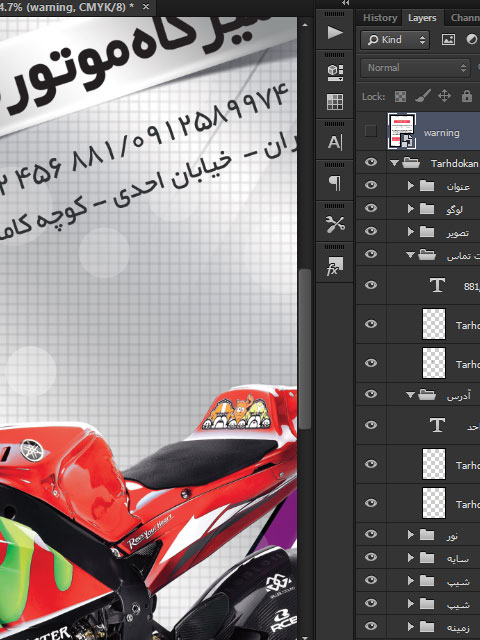Click folder icon of عنوان group
480x640 pixels.
pos(427,186)
